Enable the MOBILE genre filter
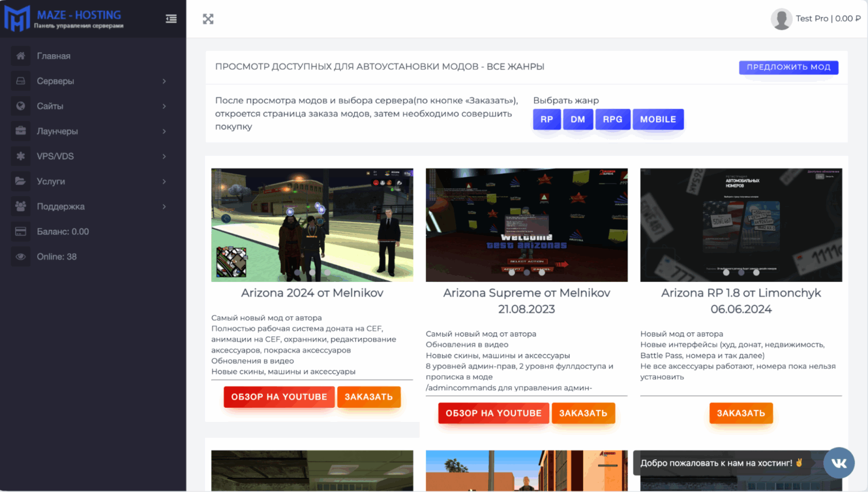 658,119
